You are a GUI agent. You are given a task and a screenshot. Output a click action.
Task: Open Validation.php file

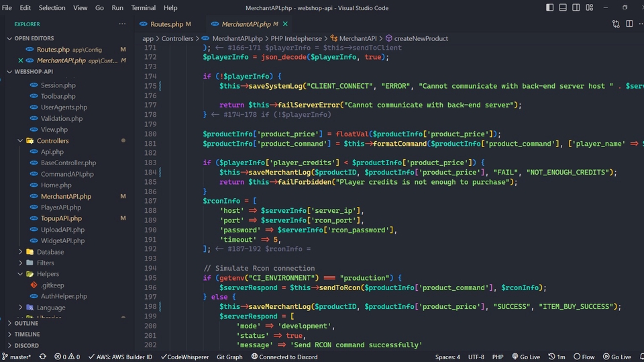point(62,118)
